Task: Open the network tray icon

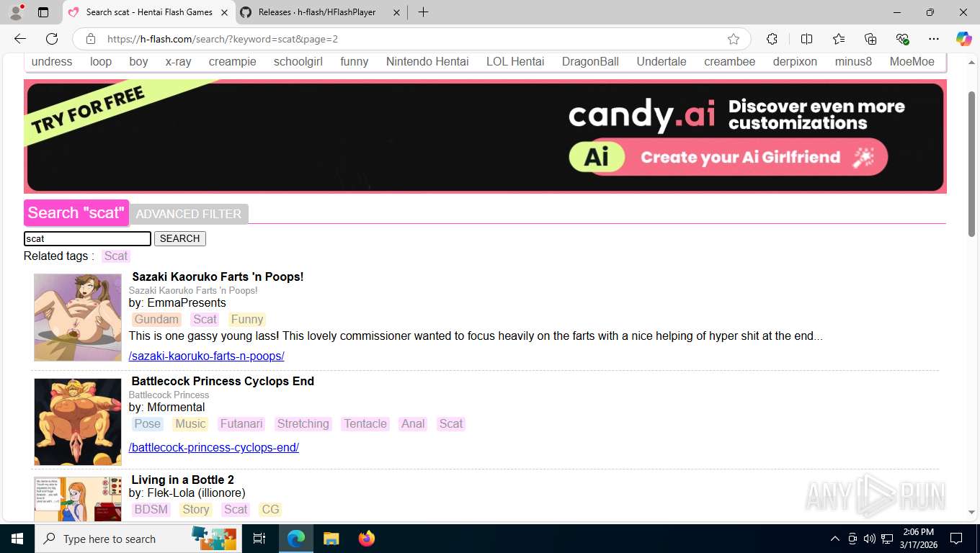Action: pos(887,539)
